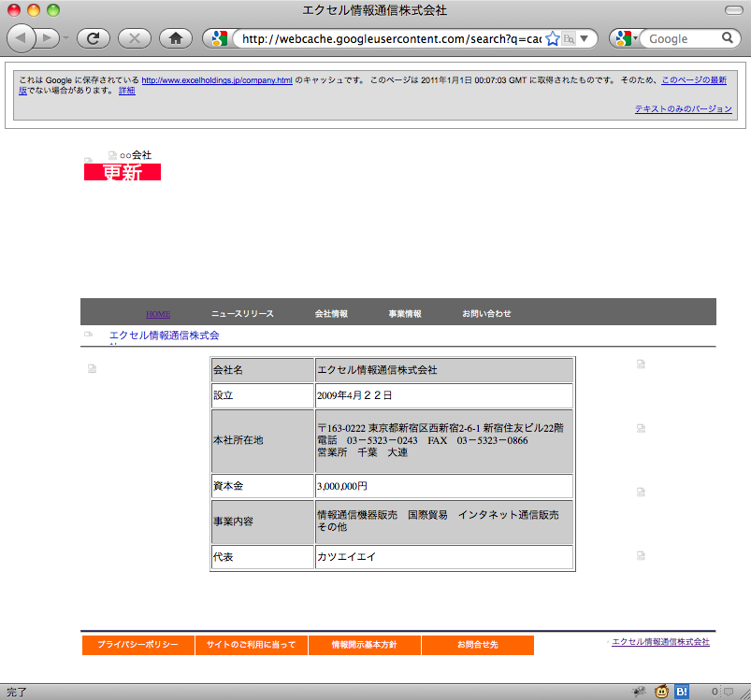The image size is (751, 700).
Task: Click the Google favicon in the address bar
Action: 220,38
